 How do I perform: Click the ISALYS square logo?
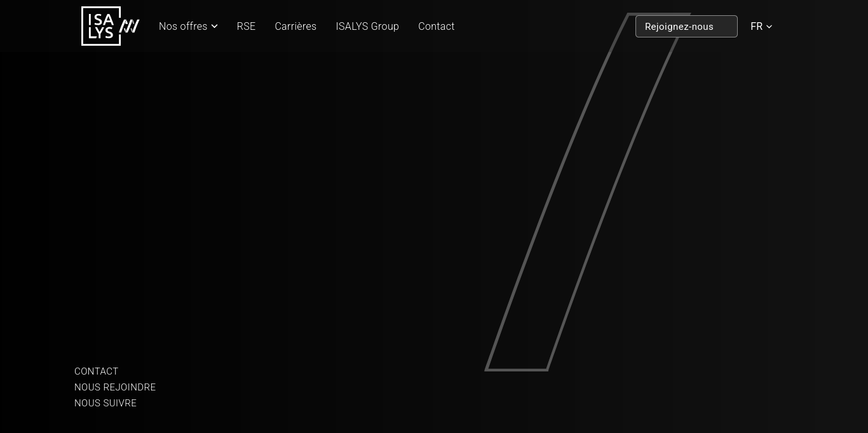tap(100, 26)
